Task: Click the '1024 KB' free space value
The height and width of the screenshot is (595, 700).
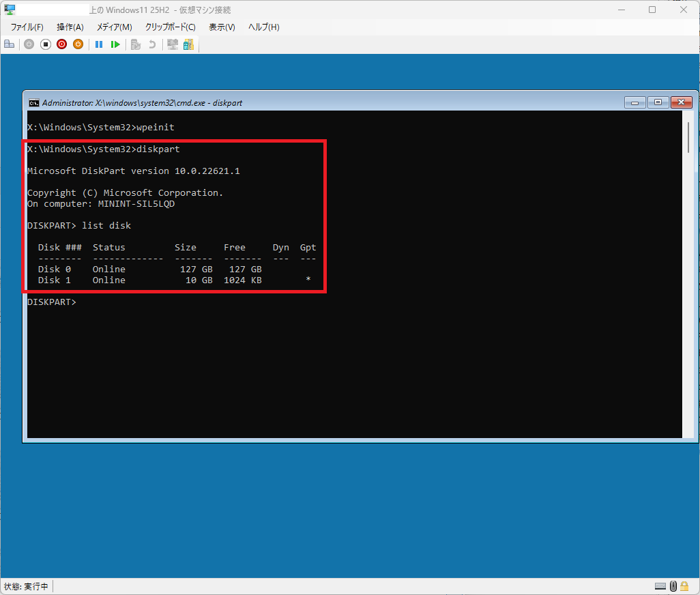Action: pyautogui.click(x=243, y=280)
